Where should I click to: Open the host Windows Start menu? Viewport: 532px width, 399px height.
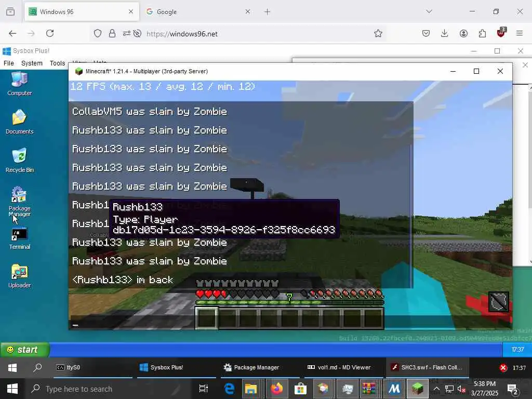[12, 389]
